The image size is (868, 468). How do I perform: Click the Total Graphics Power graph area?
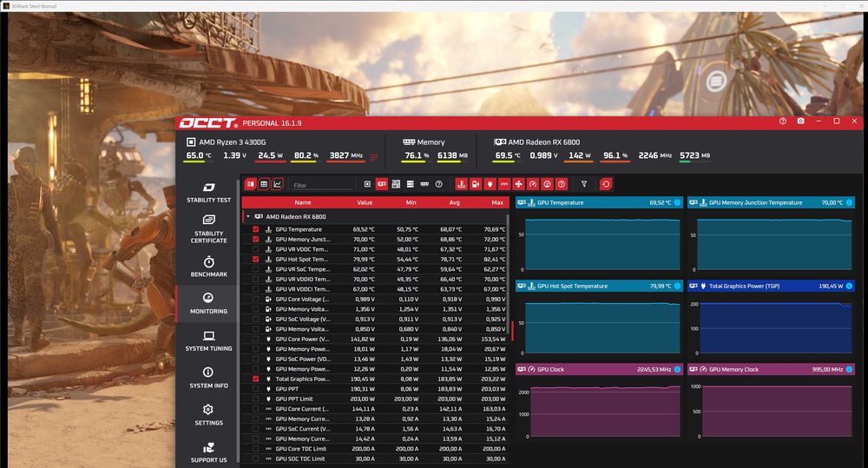click(776, 328)
